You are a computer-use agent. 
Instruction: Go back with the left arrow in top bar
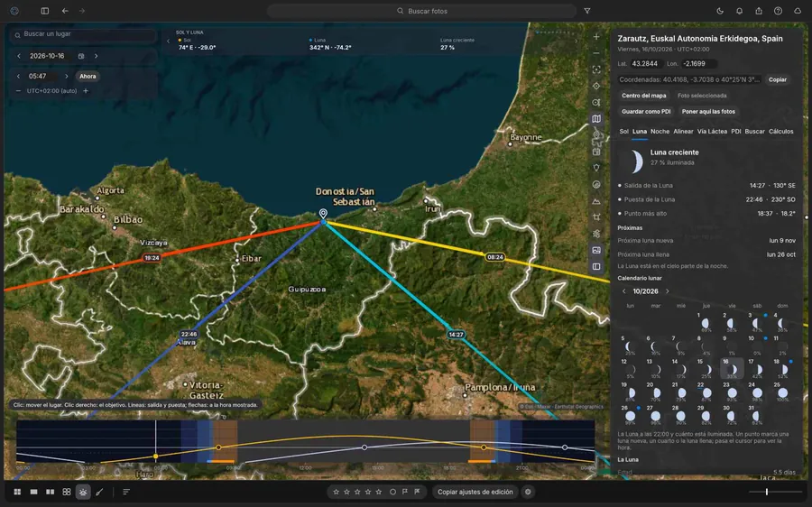65,11
